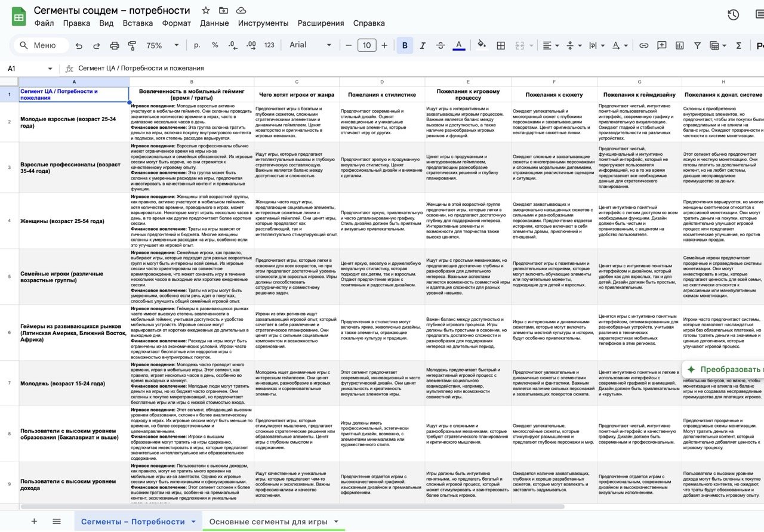Select column D header
Screen dimensions: 764x532
tap(382, 82)
